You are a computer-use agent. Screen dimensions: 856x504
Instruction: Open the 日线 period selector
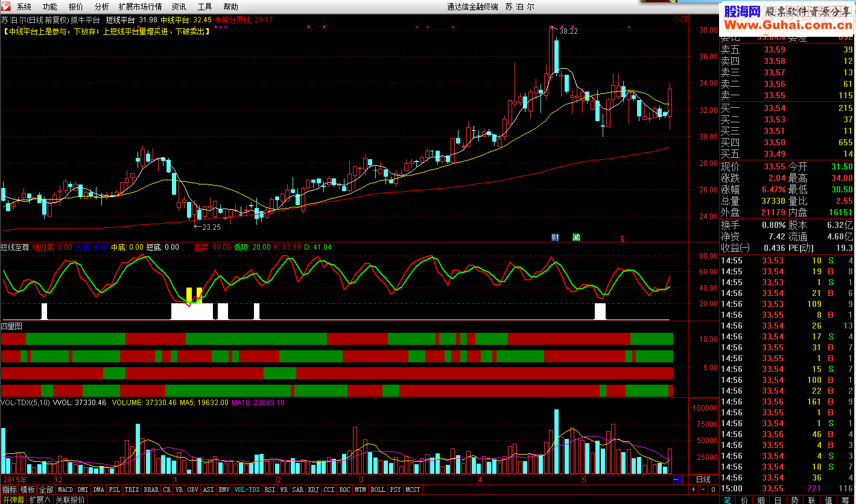point(703,479)
